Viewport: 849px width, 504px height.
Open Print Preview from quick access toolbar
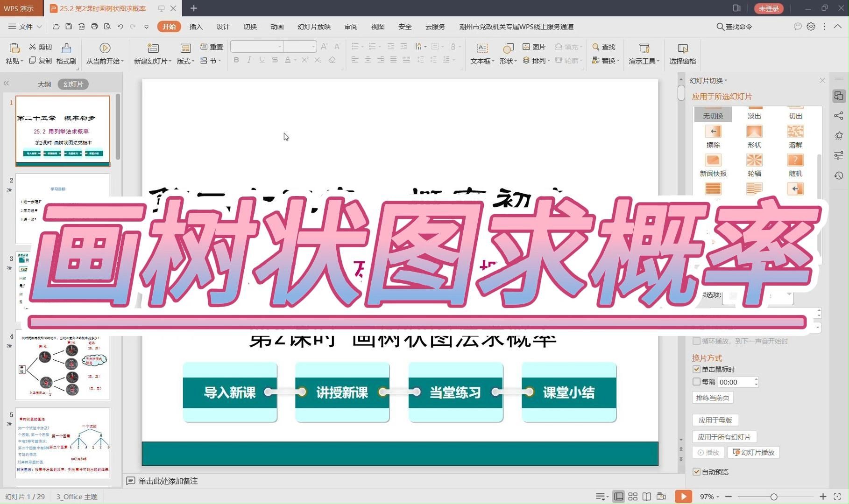click(107, 27)
